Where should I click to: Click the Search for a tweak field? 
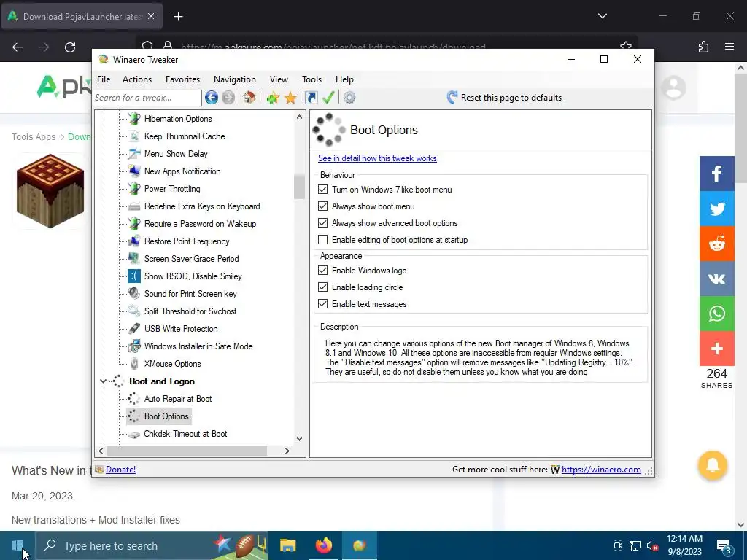point(147,98)
